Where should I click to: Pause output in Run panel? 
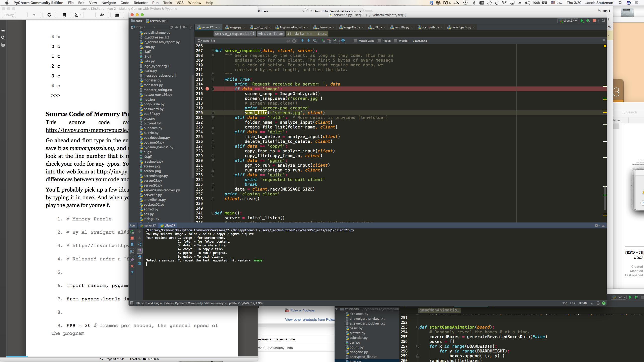point(132,244)
